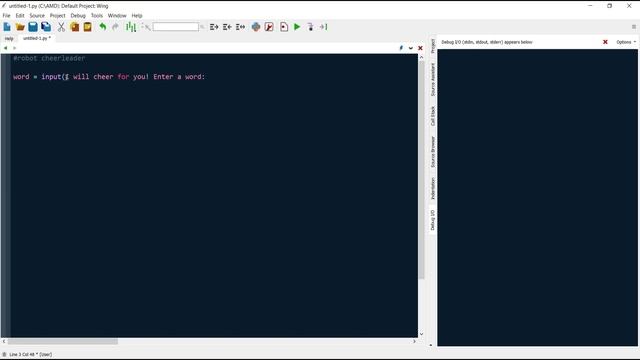Open the Source Browser side tab
Viewport: 640px width, 360px height.
click(x=433, y=152)
